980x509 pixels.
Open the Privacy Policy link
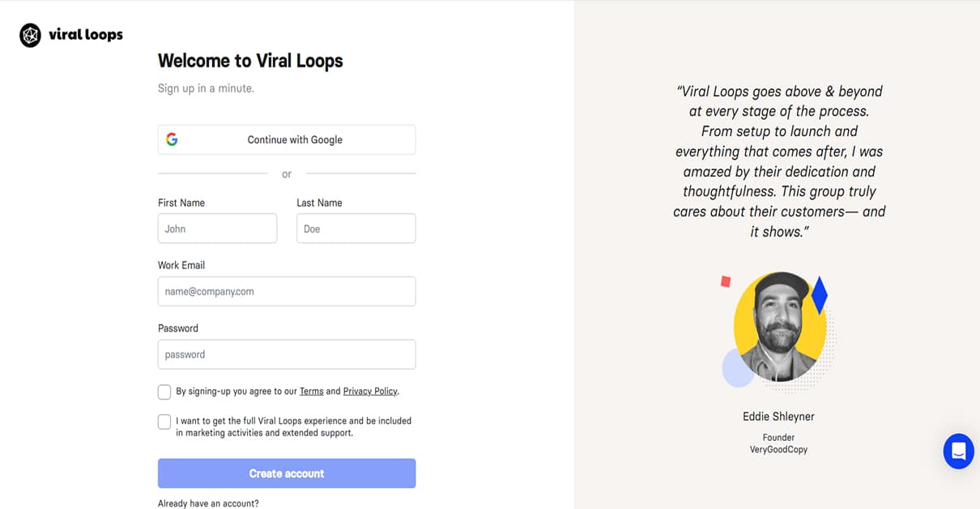coord(369,391)
